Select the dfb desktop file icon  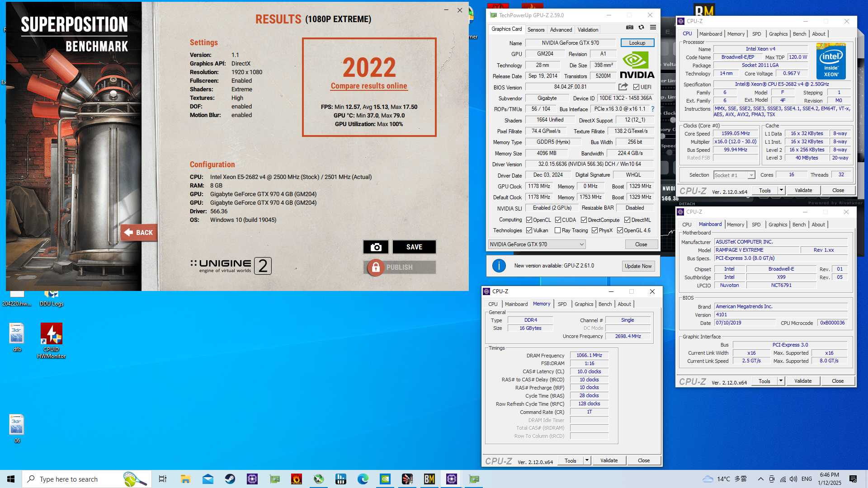17,338
